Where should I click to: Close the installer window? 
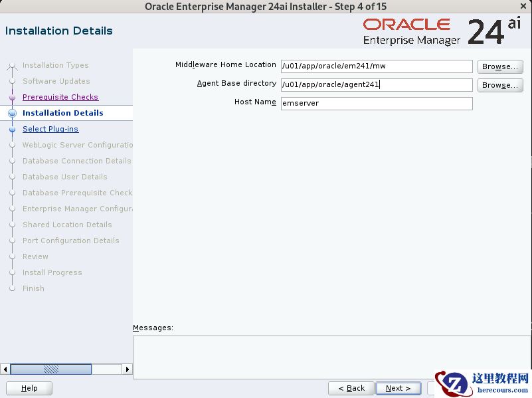(x=523, y=6)
